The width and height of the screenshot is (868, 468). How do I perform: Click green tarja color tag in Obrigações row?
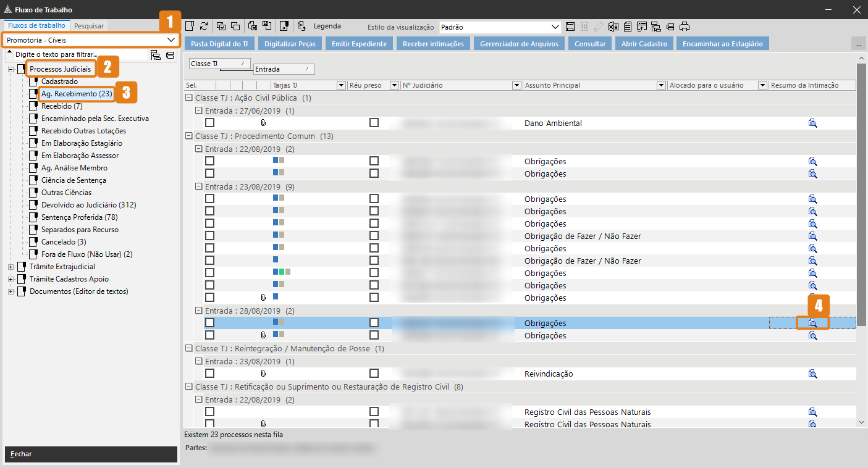pyautogui.click(x=281, y=272)
